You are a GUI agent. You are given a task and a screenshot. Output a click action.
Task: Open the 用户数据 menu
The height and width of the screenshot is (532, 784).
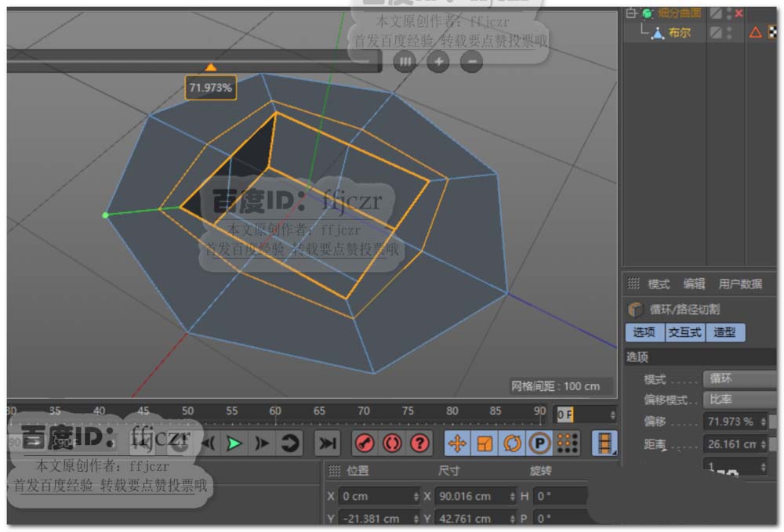point(740,284)
